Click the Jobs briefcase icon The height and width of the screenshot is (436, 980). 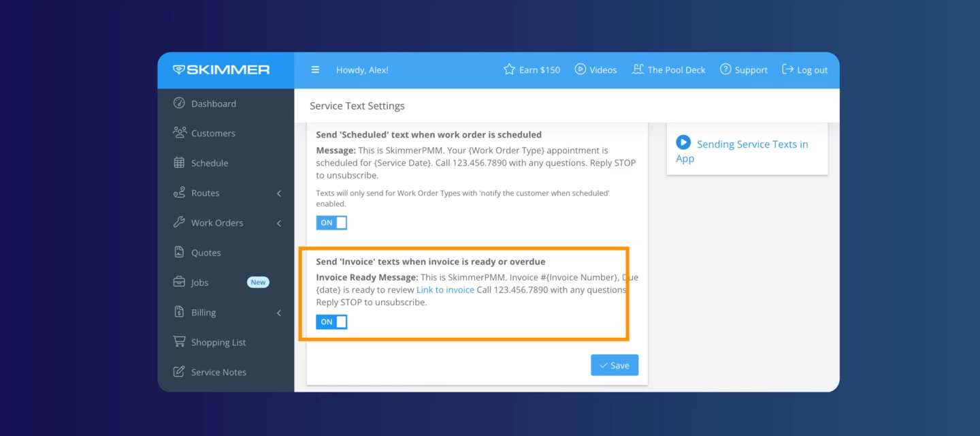point(179,282)
